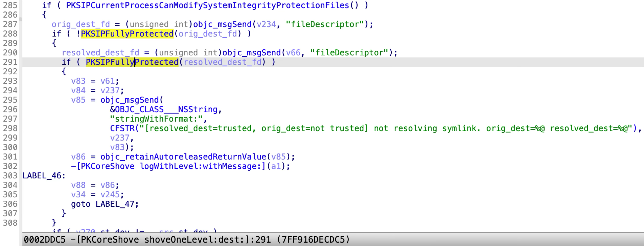Image resolution: width=644 pixels, height=246 pixels.
Task: Click orig_dest_fd argument on line 288
Action: click(208, 34)
